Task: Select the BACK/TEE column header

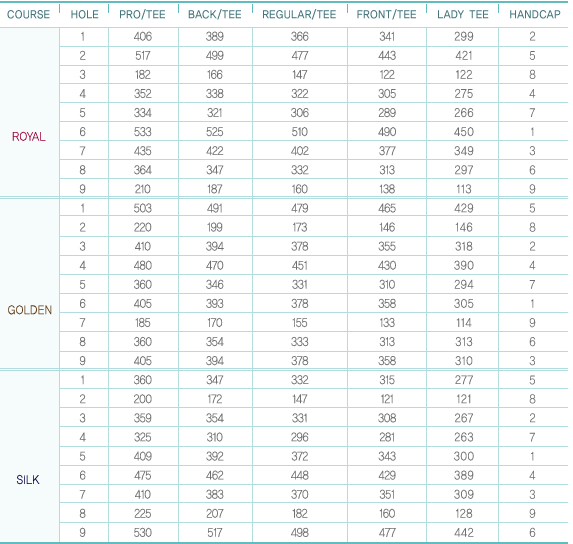Action: point(215,14)
